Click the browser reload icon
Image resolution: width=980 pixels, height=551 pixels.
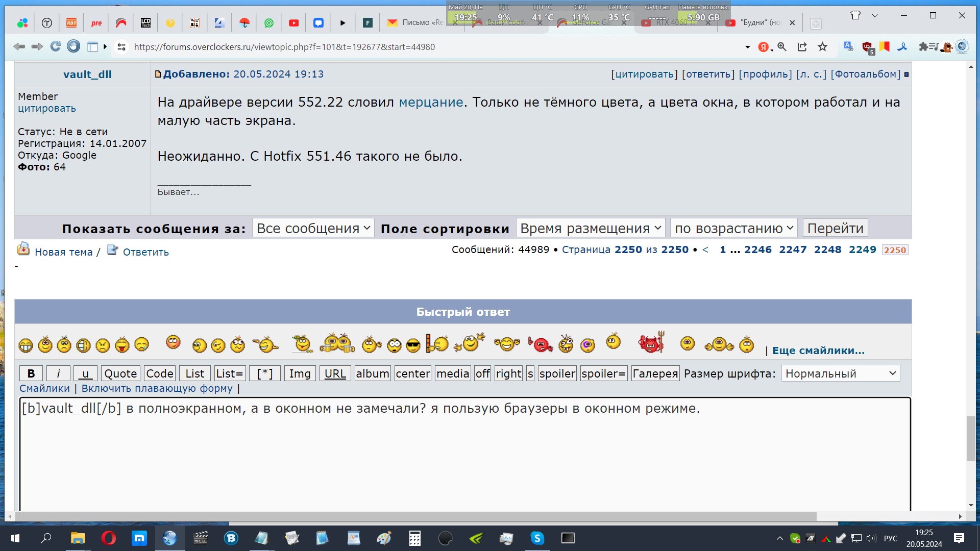[55, 47]
